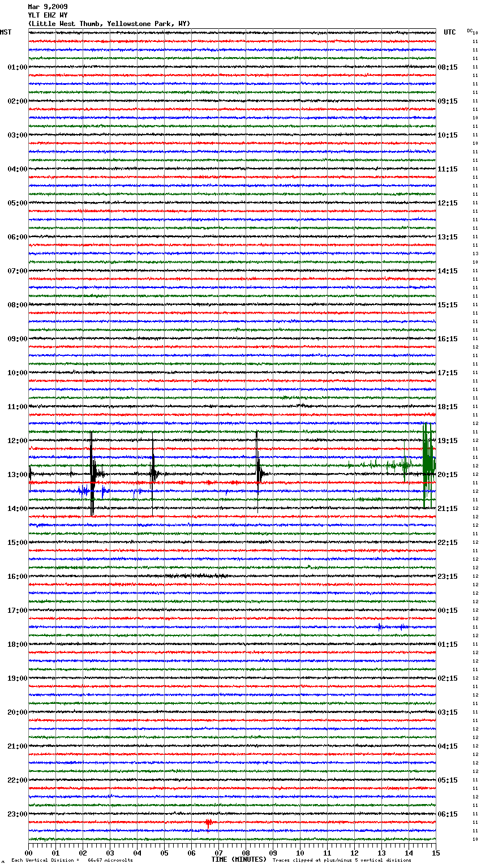
Task: Click minute tick "03" on the bottom axis
Action: 110,853
